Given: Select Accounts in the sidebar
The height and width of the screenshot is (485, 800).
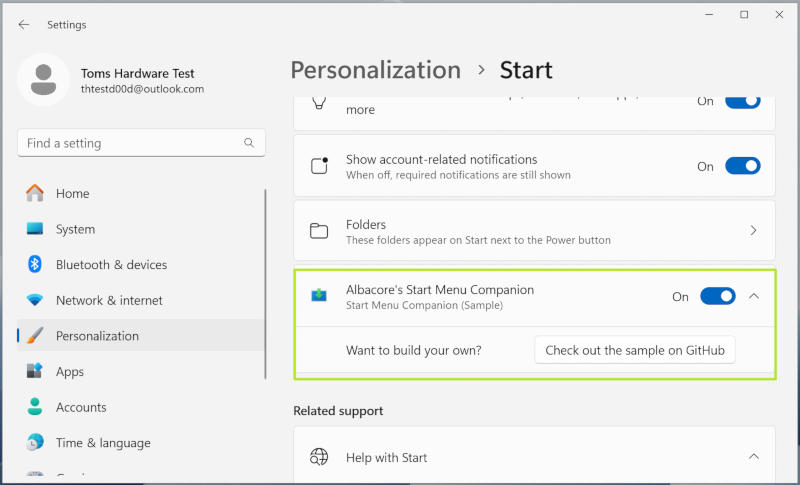Looking at the screenshot, I should coord(81,407).
